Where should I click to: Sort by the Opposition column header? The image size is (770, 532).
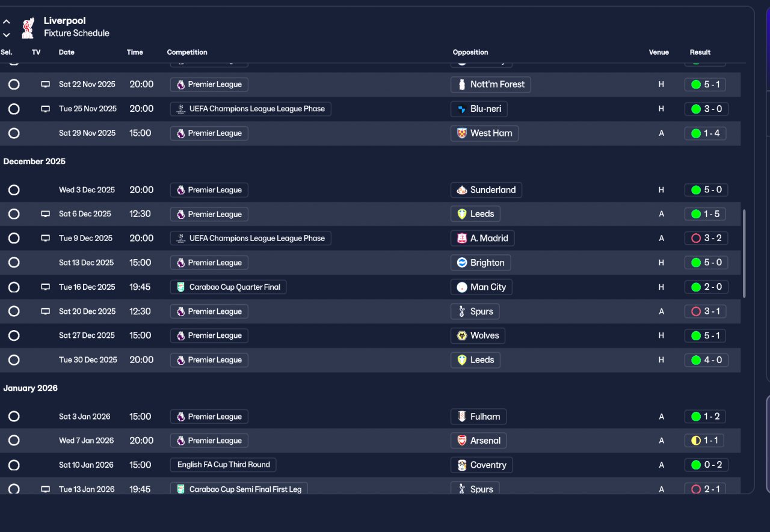[x=470, y=52]
